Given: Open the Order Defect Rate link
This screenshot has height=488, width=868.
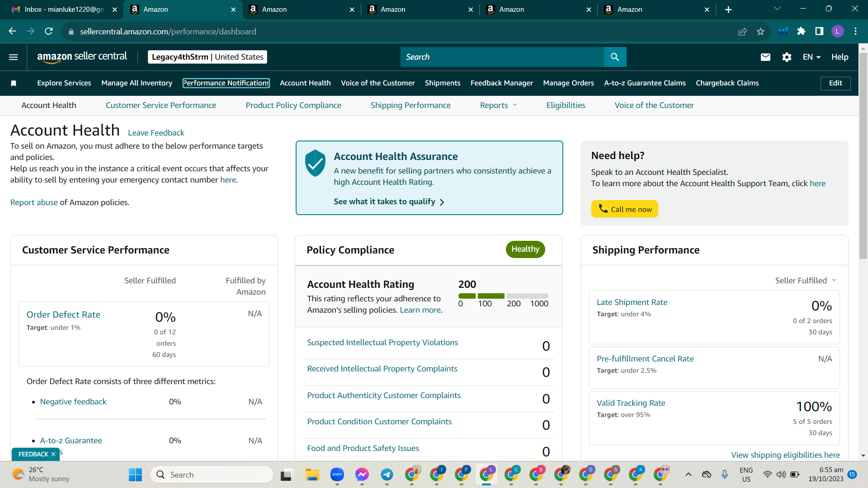Looking at the screenshot, I should point(63,314).
